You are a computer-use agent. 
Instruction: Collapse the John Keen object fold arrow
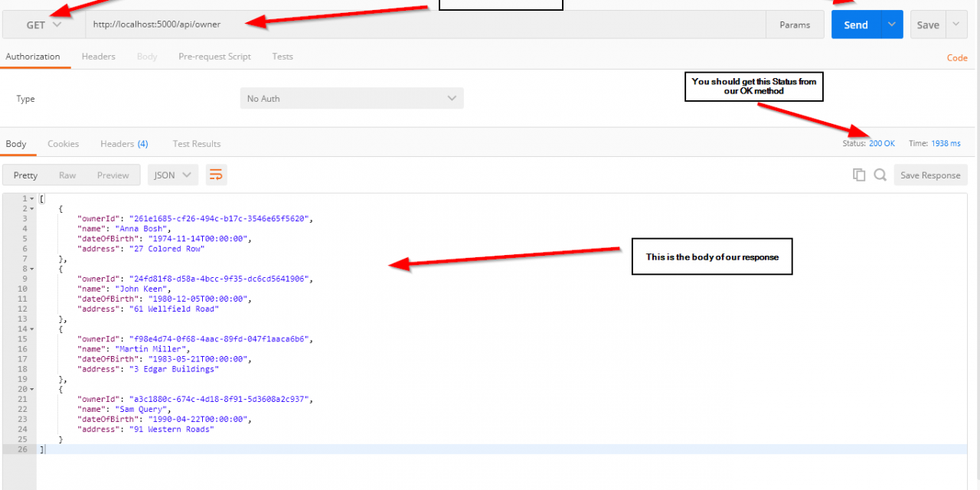(x=31, y=269)
